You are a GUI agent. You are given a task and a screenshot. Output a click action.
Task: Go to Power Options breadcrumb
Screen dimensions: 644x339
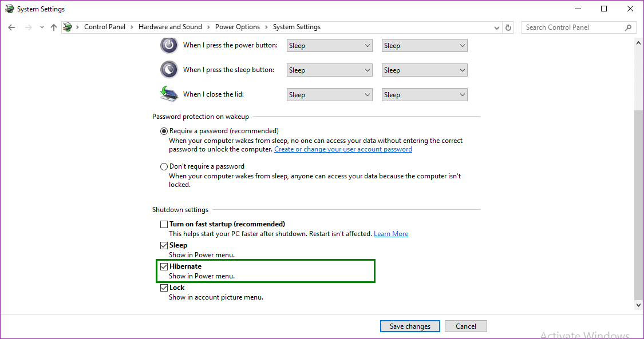tap(238, 27)
